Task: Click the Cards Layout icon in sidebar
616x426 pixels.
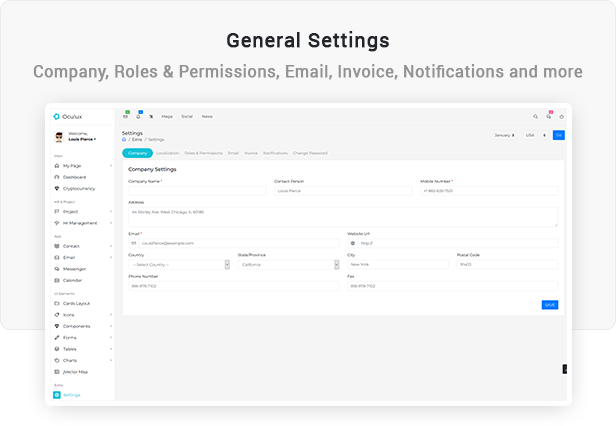Action: click(57, 303)
